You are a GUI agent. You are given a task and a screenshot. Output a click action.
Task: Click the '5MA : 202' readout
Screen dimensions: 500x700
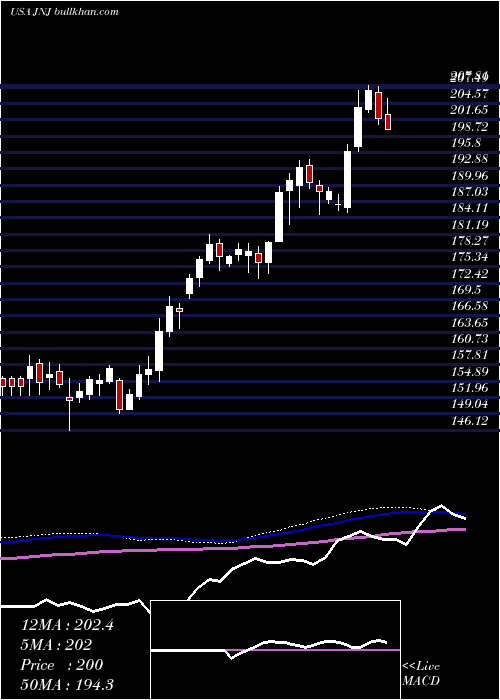click(x=56, y=645)
